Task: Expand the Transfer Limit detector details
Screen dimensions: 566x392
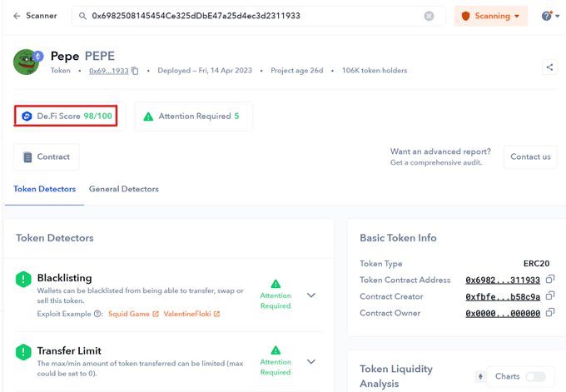Action: pos(311,361)
